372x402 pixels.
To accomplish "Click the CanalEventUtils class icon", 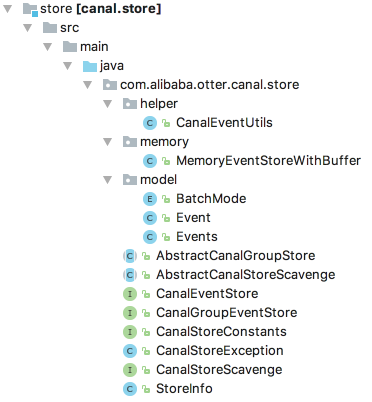I will 150,123.
